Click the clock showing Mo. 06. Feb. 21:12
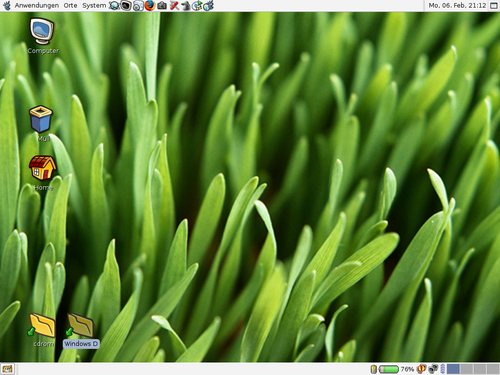The image size is (500, 375). point(457,5)
